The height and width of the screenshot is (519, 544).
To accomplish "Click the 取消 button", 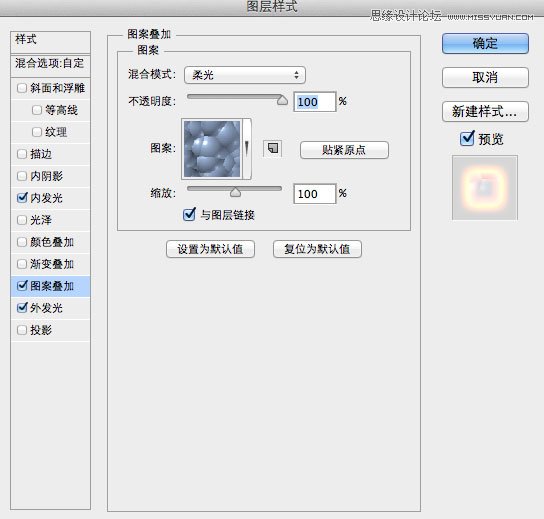I will pos(485,77).
